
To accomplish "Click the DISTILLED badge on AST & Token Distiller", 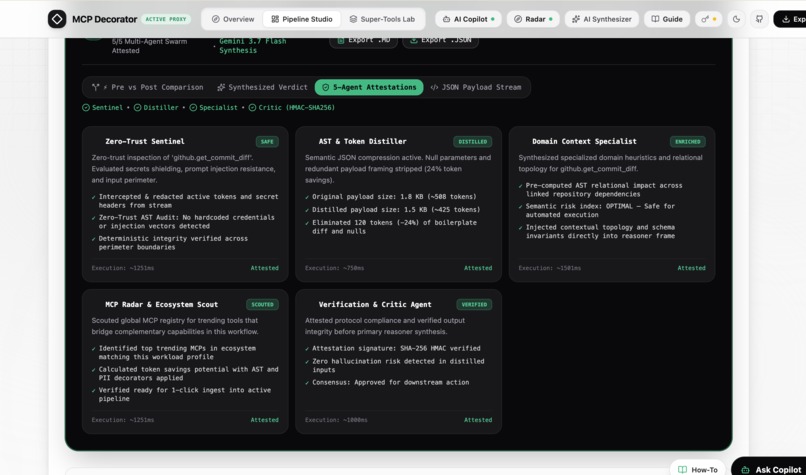I will pos(472,141).
